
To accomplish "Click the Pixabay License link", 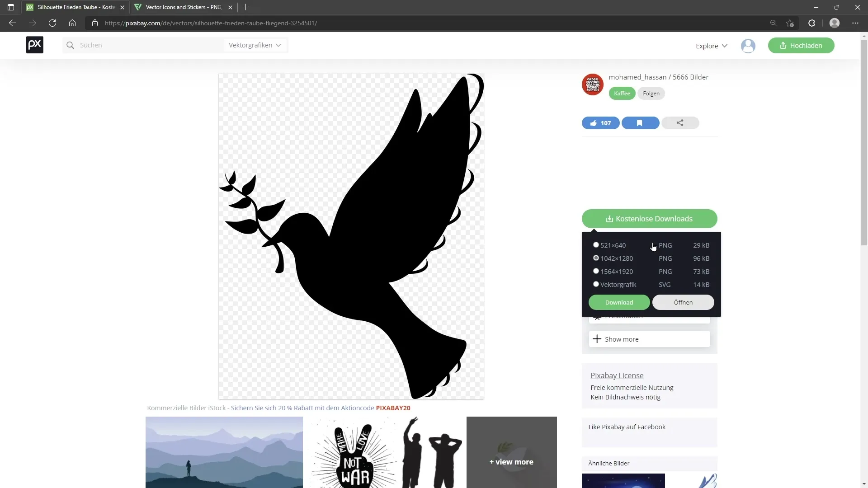I will pyautogui.click(x=617, y=375).
